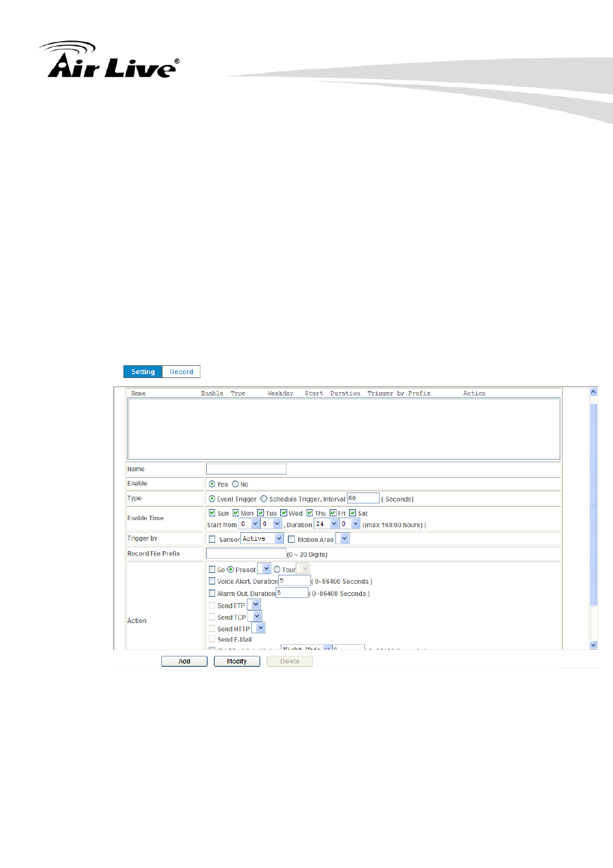Select the Tour radio button
This screenshot has height=868, width=613.
pyautogui.click(x=277, y=570)
